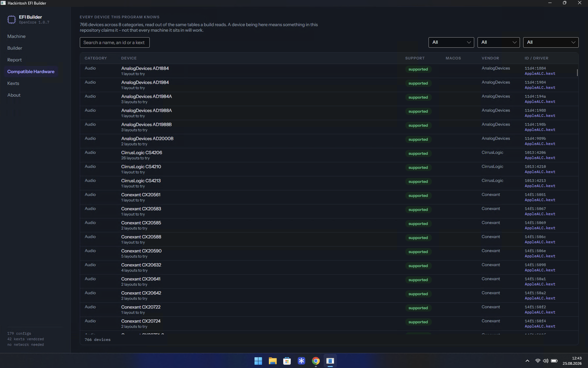
Task: Click the app icon in the title bar
Action: 3,3
